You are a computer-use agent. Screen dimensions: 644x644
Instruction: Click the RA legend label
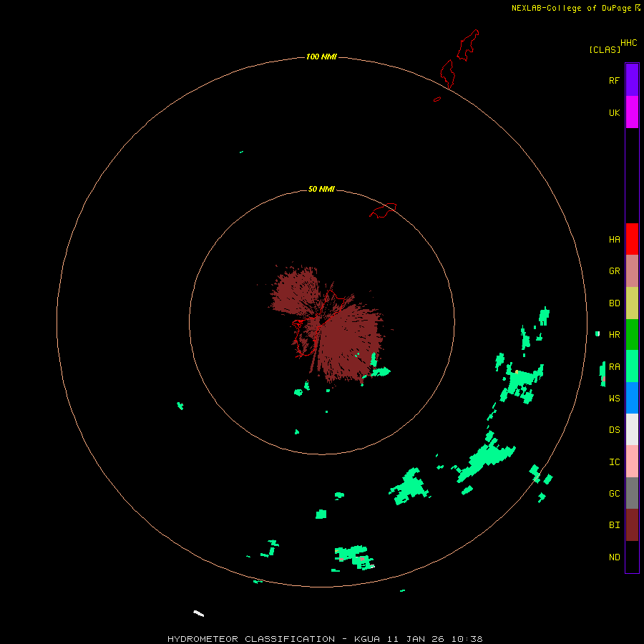614,367
